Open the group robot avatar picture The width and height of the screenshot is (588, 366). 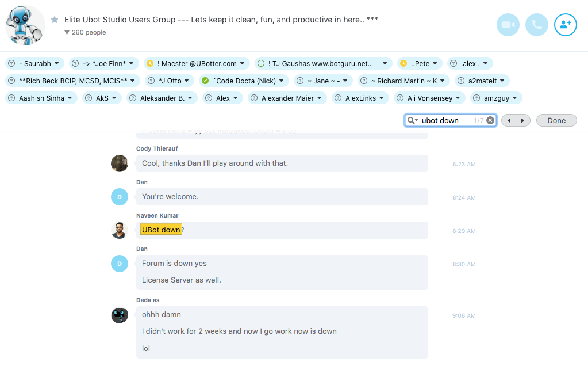(25, 25)
